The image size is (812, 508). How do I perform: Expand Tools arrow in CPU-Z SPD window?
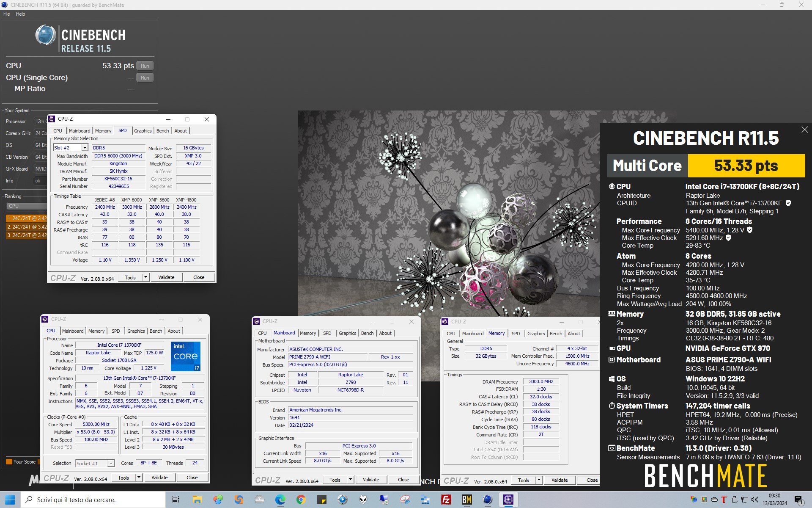pyautogui.click(x=145, y=277)
